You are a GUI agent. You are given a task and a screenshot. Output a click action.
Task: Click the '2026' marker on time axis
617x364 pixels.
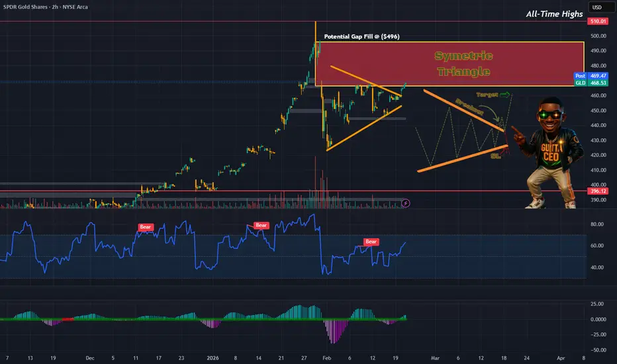213,358
